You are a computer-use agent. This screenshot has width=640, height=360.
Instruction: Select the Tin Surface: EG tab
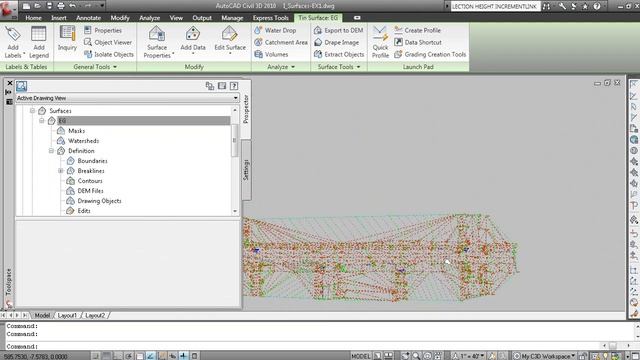(318, 18)
